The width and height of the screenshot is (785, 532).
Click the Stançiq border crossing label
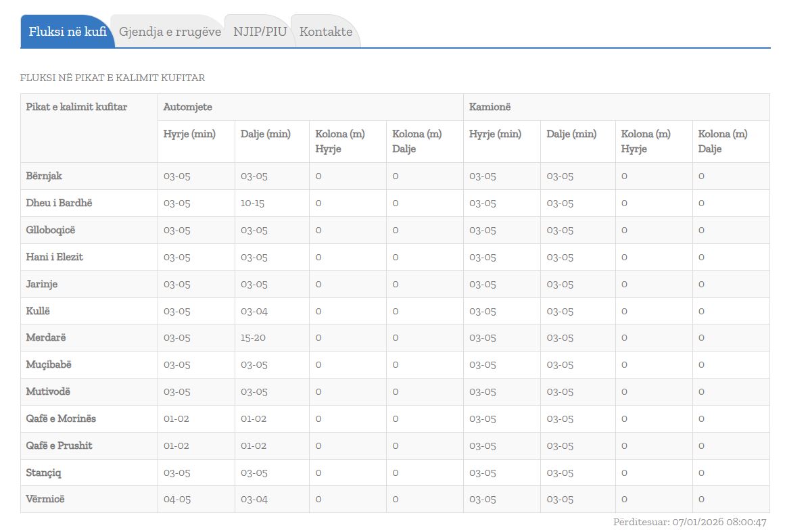[44, 473]
